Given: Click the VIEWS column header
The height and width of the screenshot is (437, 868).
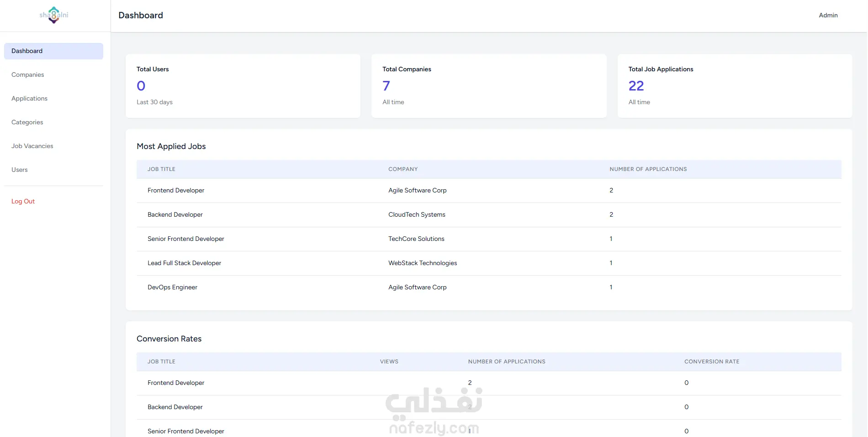Looking at the screenshot, I should pos(389,362).
